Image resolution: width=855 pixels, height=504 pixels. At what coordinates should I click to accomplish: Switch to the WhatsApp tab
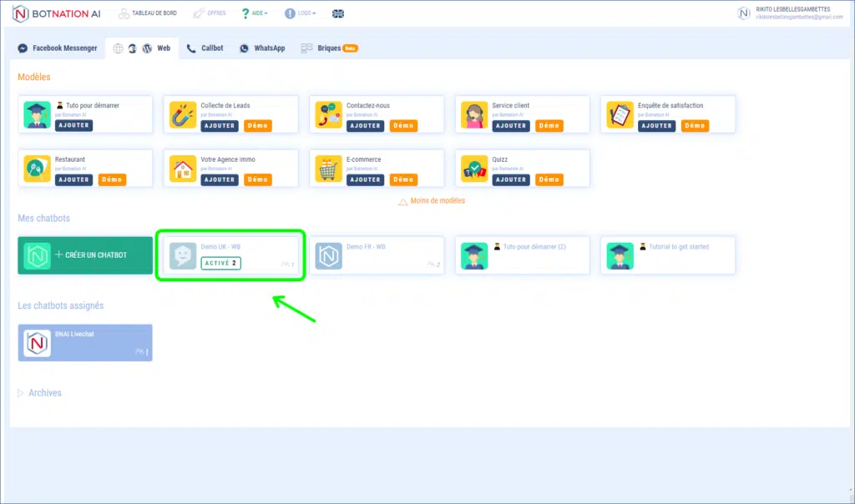[262, 48]
